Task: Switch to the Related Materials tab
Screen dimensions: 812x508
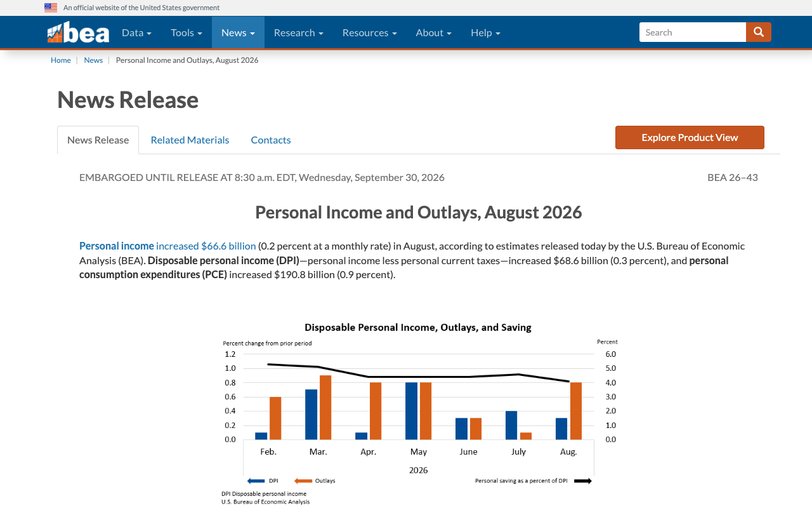Action: point(190,140)
